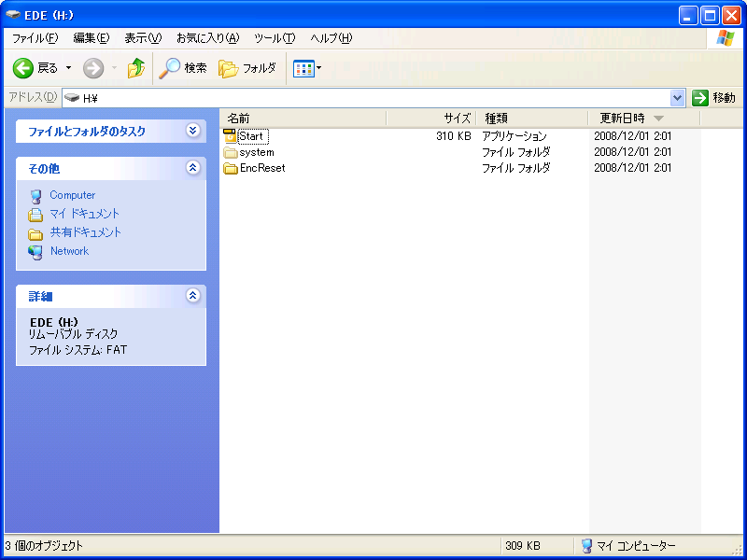Click the マイ ドキュメント folder icon
Screen dimensions: 747x560
(35, 215)
